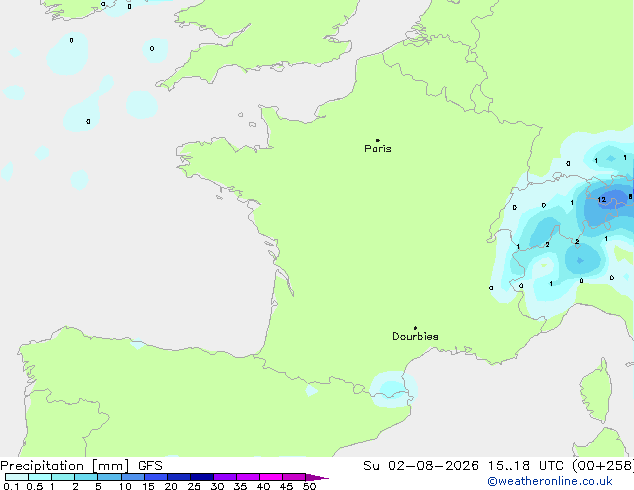Open the weatheronline.co.uk copyright link
The width and height of the screenshot is (634, 490).
550,481
